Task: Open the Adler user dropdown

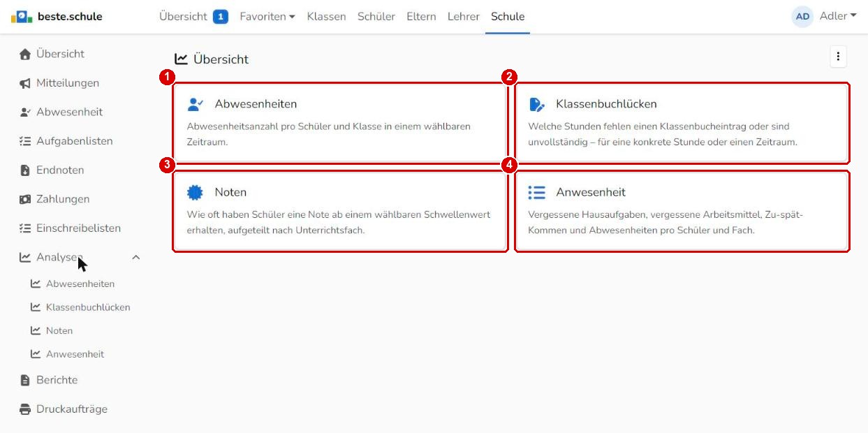Action: point(837,16)
